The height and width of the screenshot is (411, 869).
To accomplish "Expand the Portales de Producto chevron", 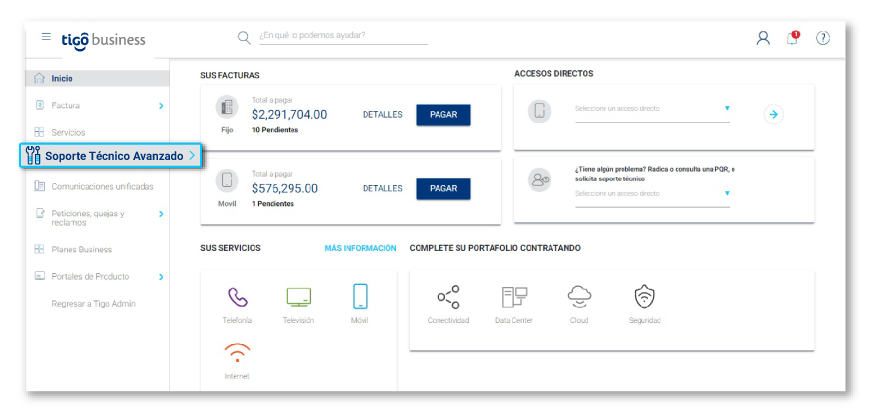I will [x=161, y=276].
